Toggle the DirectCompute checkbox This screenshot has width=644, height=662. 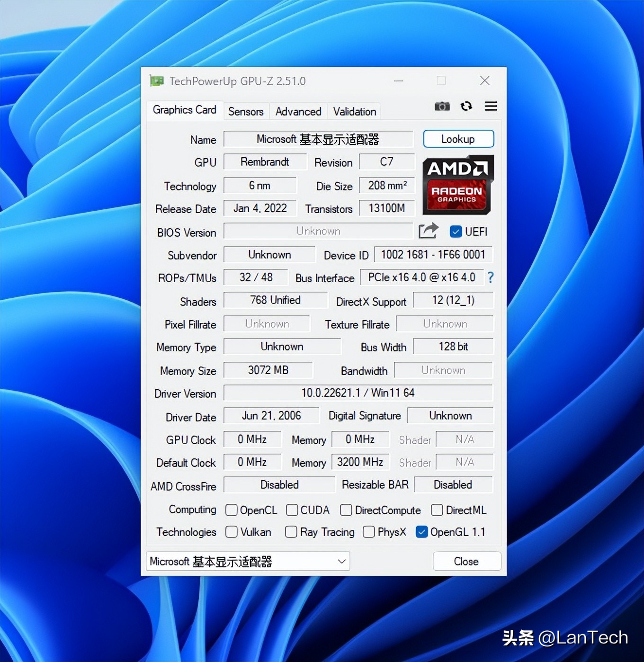click(x=346, y=510)
